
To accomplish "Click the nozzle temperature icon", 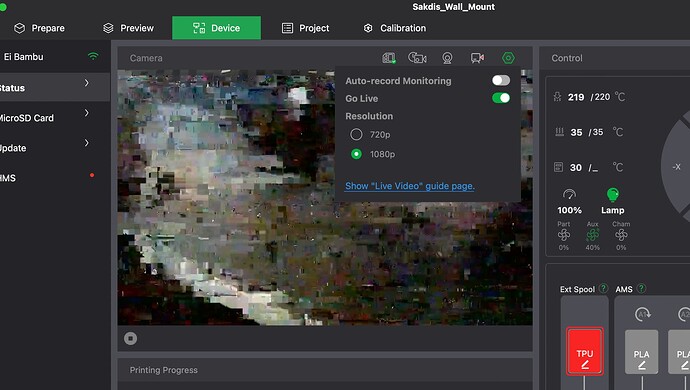I will [x=557, y=97].
